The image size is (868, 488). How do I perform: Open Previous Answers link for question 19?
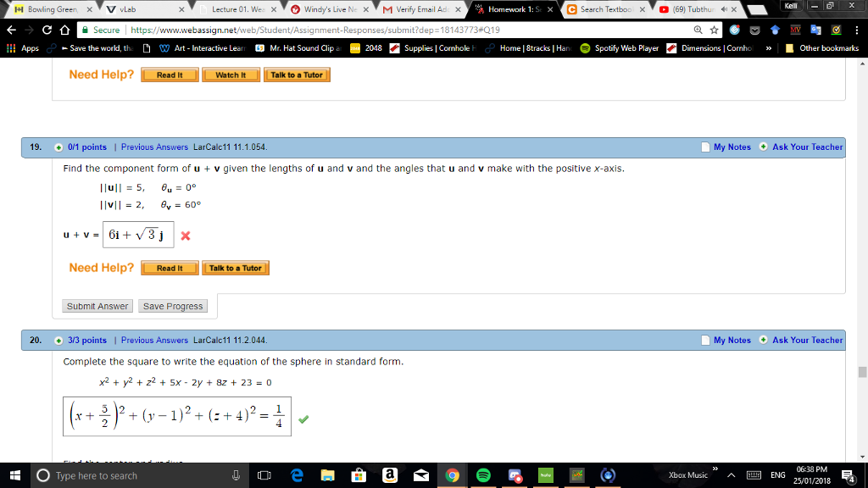click(x=154, y=147)
